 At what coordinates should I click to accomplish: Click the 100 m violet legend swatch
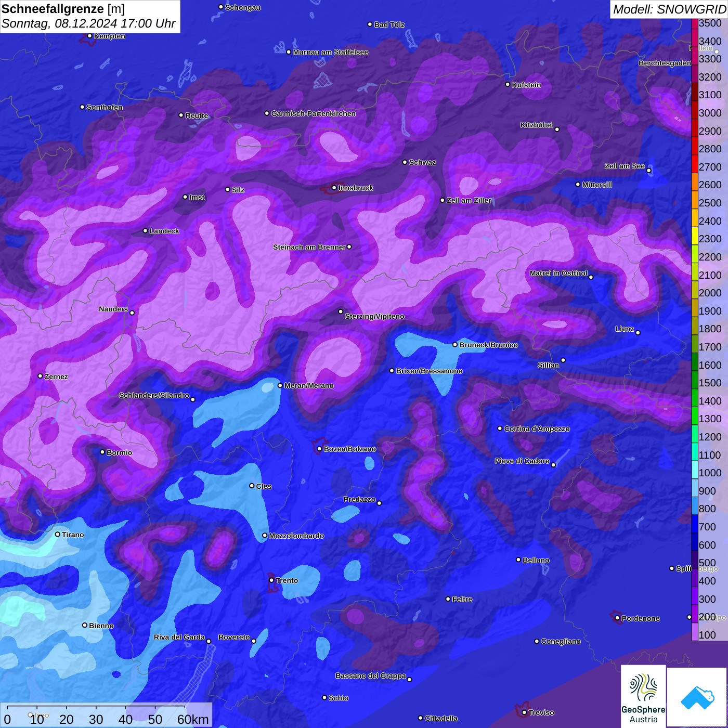pyautogui.click(x=695, y=633)
